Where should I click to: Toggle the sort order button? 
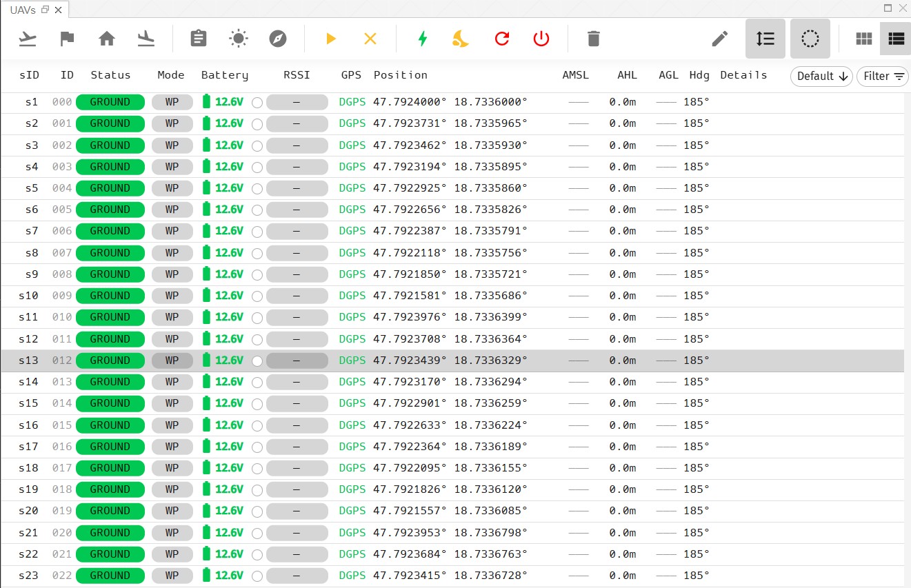point(765,39)
